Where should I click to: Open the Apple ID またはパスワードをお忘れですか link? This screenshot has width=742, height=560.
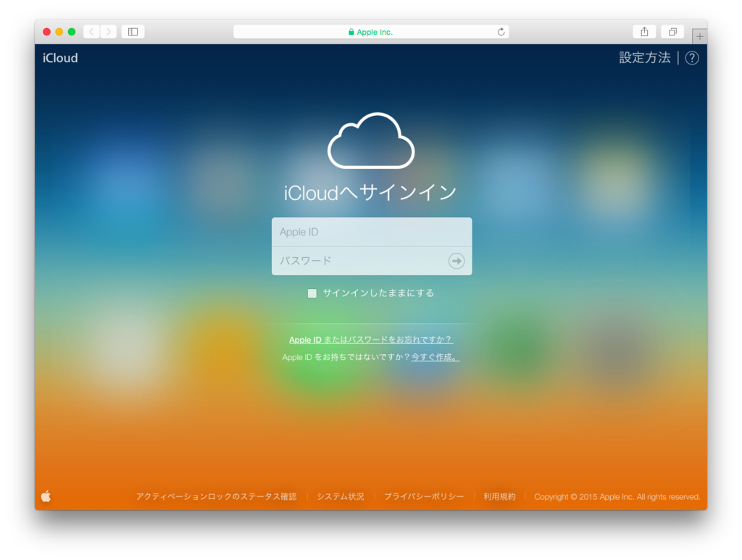click(371, 338)
